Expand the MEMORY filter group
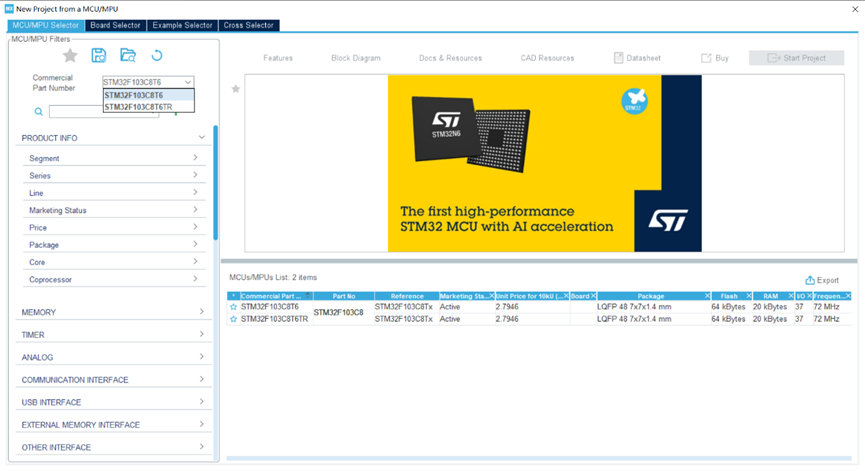 201,312
